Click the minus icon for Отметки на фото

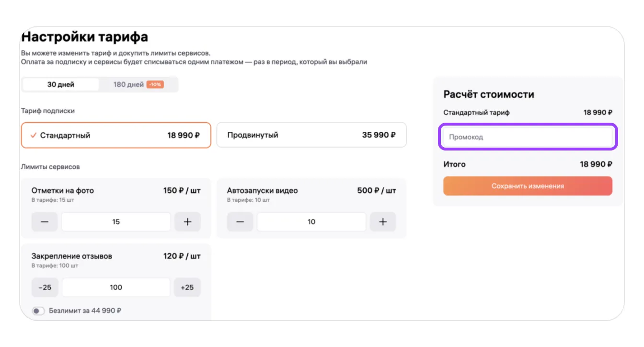pyautogui.click(x=45, y=222)
